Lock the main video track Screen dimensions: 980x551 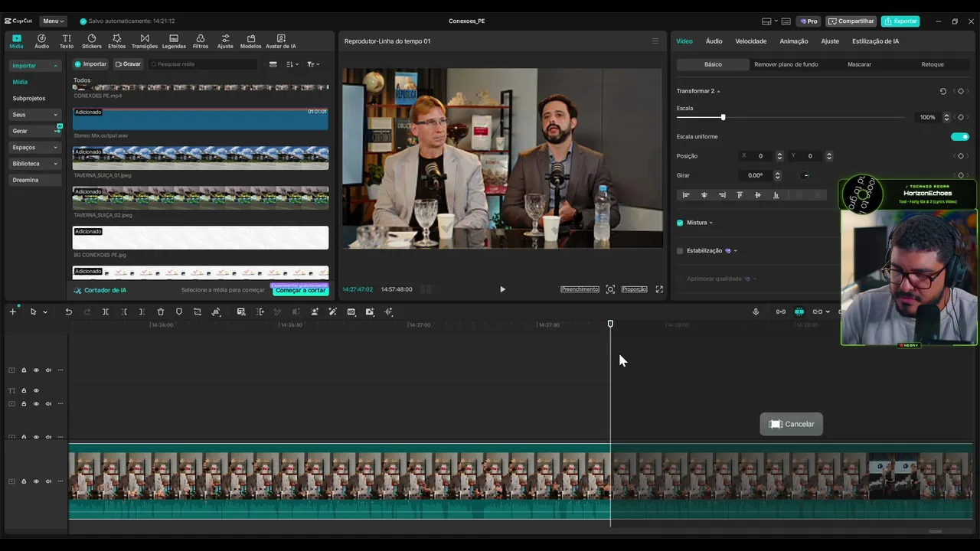point(24,481)
